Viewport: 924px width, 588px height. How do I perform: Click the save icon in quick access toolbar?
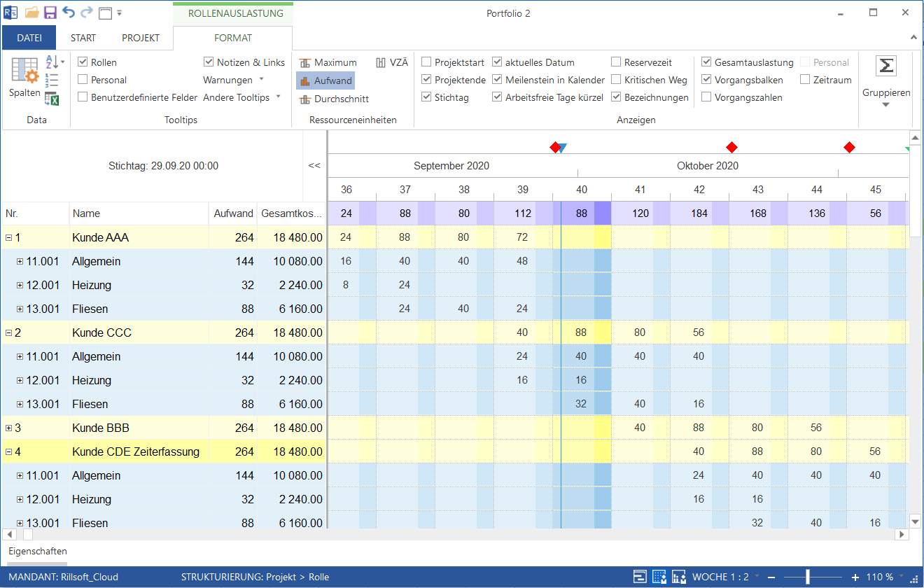click(x=50, y=13)
